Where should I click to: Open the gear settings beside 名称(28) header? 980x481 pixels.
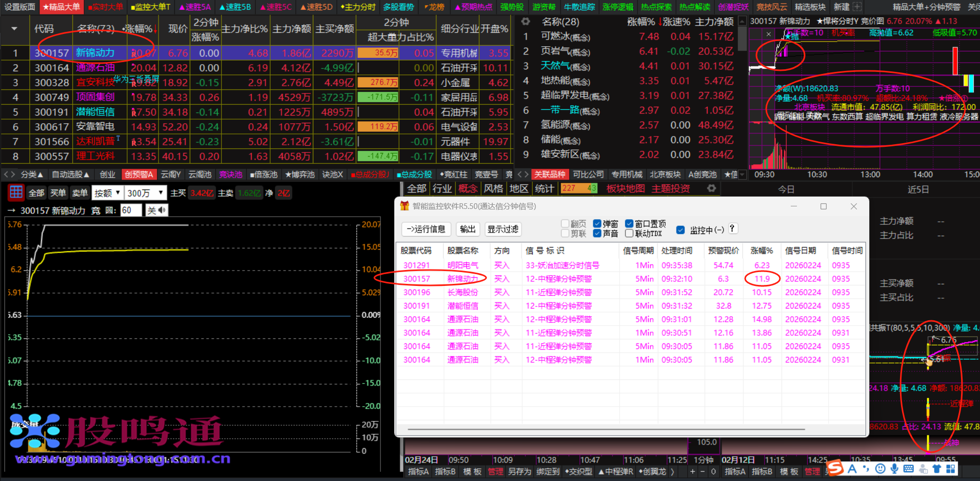[x=525, y=22]
